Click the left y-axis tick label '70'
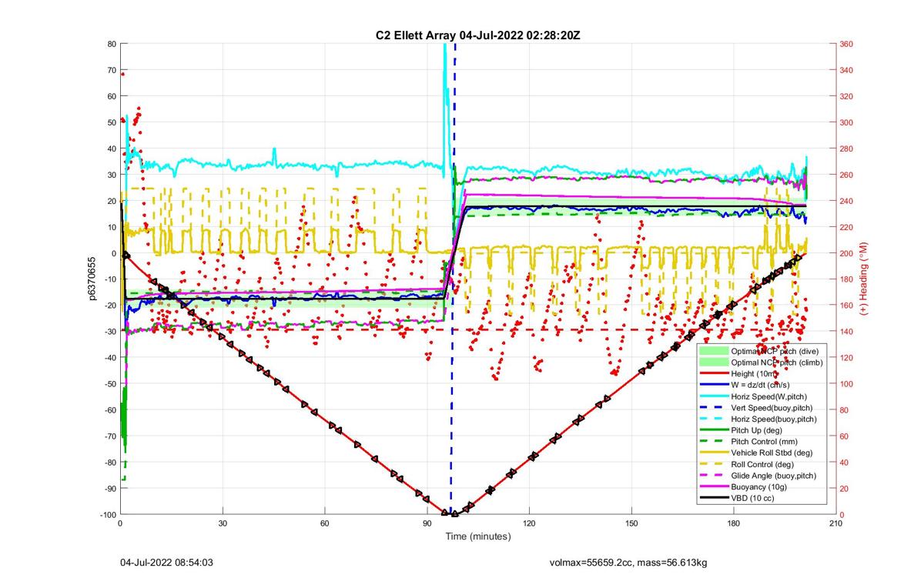 [x=111, y=70]
